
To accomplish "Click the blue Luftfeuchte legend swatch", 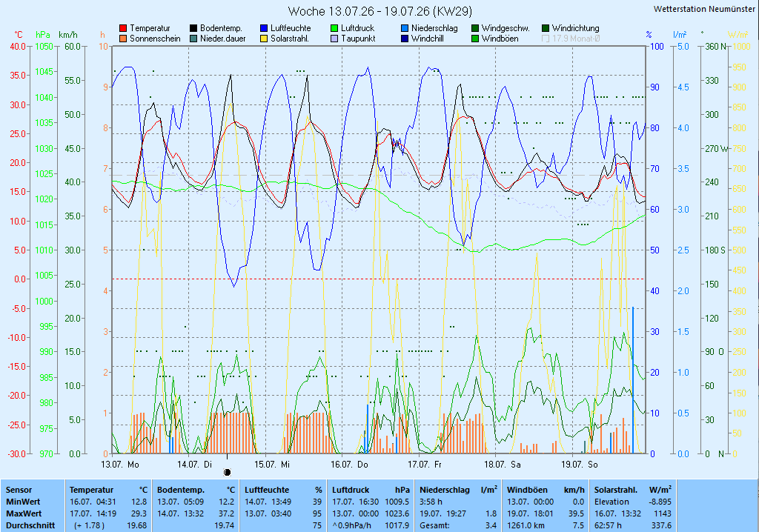I will pos(264,29).
